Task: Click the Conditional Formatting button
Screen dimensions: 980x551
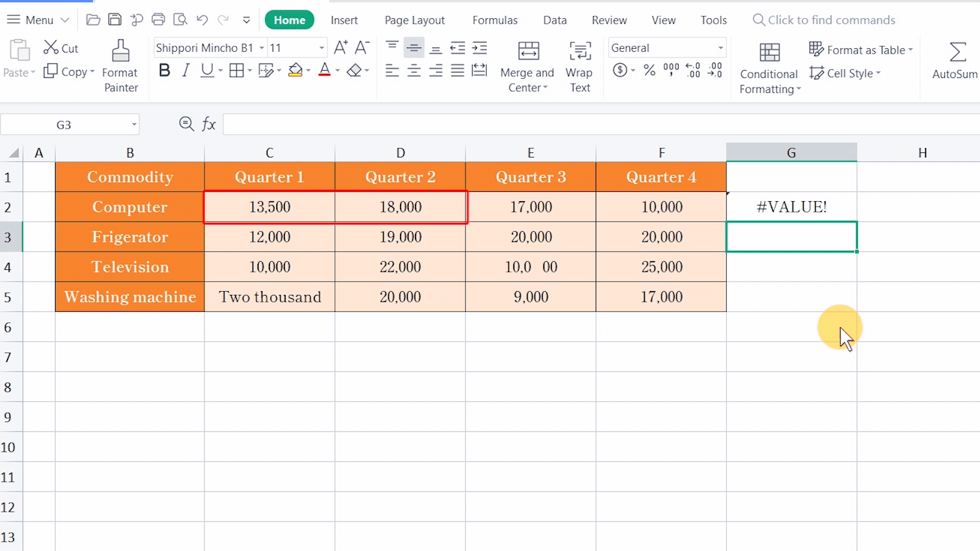Action: click(769, 67)
